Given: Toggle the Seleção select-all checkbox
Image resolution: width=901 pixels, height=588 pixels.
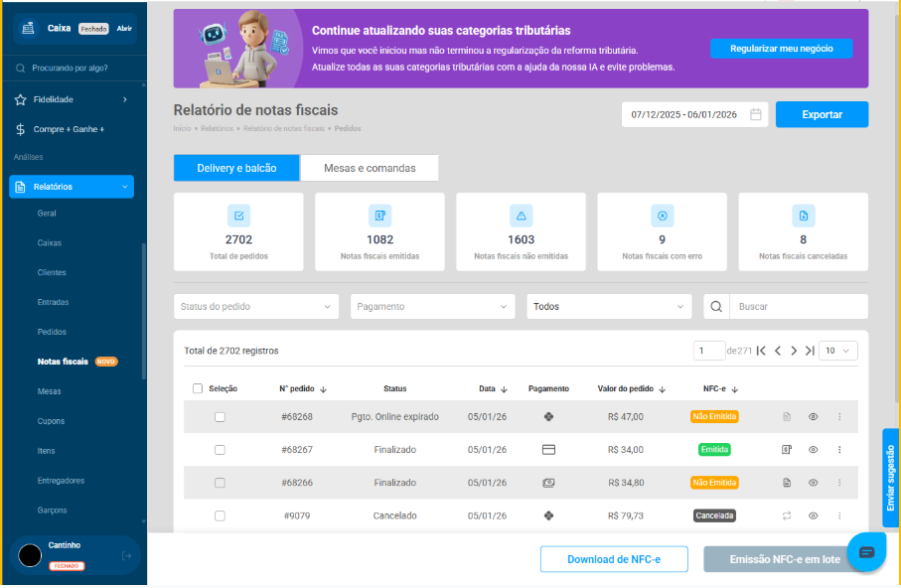Looking at the screenshot, I should [x=198, y=388].
